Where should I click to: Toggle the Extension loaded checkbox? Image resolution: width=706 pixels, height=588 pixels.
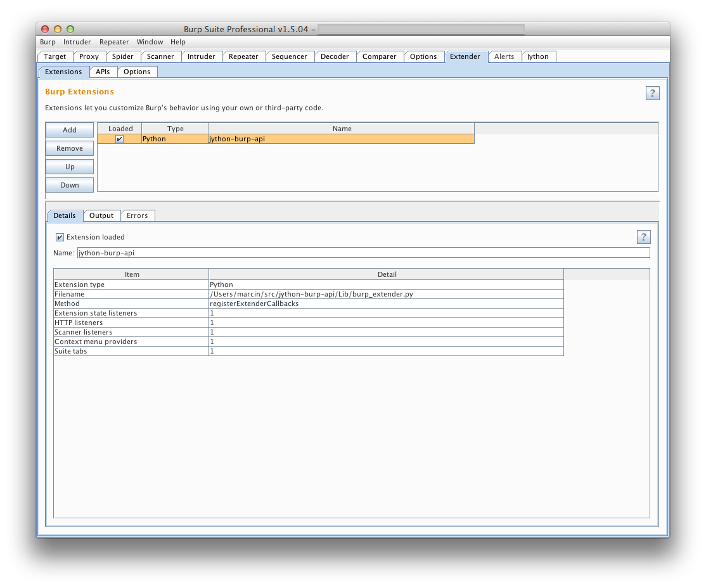[x=60, y=237]
